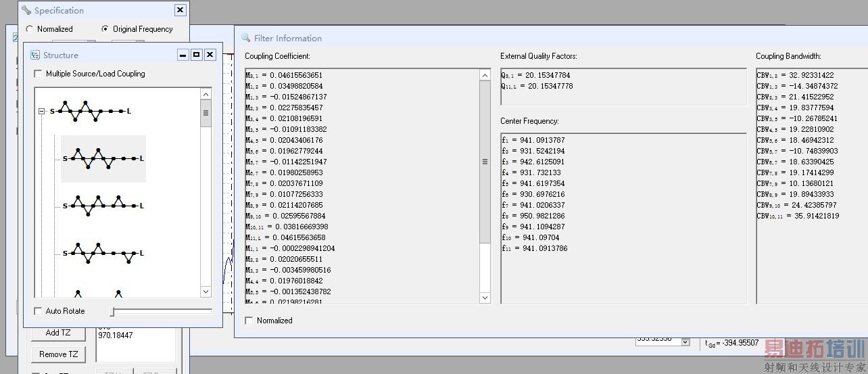868x374 pixels.
Task: Open the dropdown arrow near bottom right
Action: [x=685, y=342]
